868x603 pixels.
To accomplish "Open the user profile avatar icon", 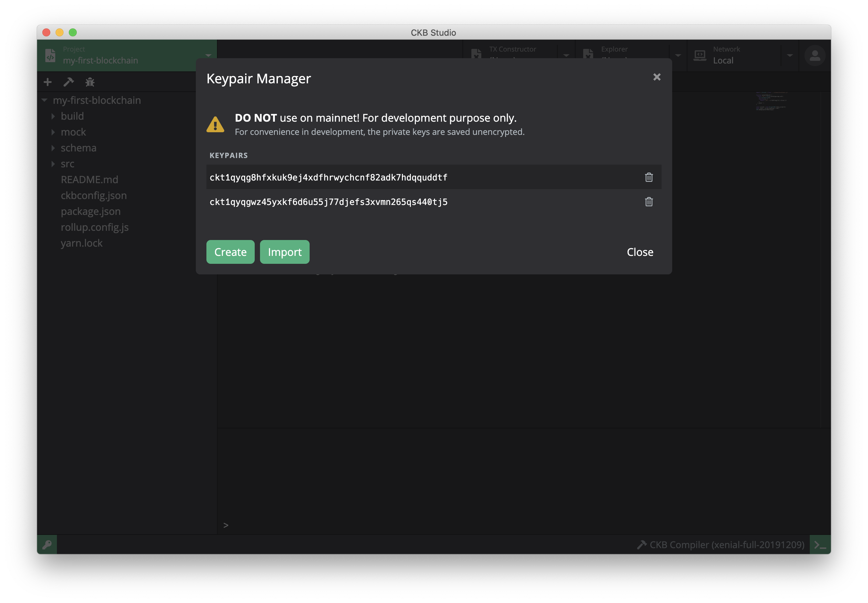I will 814,56.
